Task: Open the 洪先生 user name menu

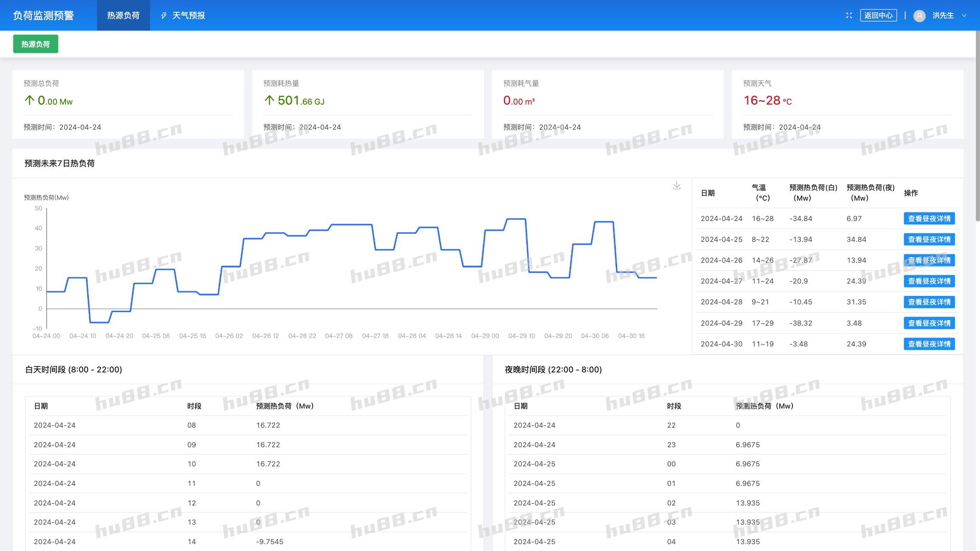Action: (x=943, y=15)
